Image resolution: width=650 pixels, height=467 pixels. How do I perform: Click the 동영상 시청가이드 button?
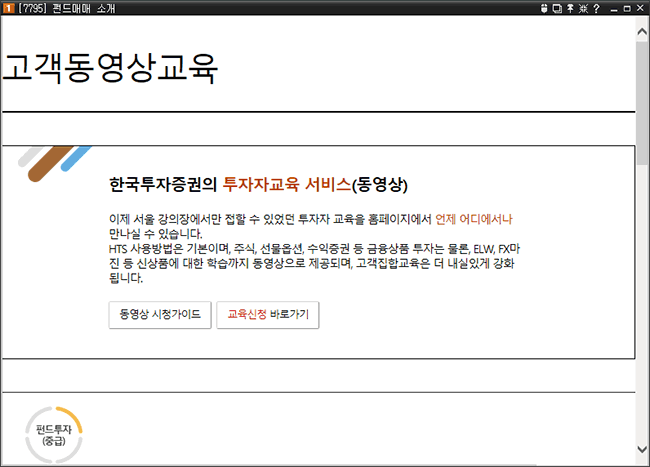tap(160, 315)
